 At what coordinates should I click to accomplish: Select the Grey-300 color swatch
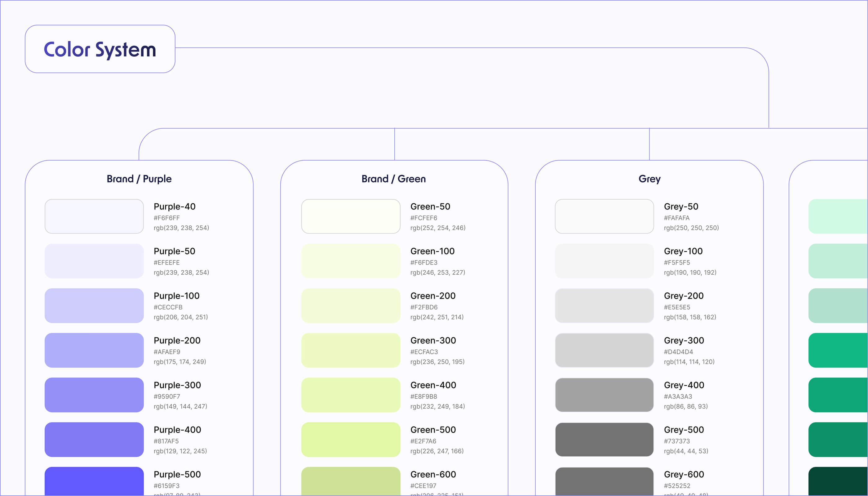604,350
